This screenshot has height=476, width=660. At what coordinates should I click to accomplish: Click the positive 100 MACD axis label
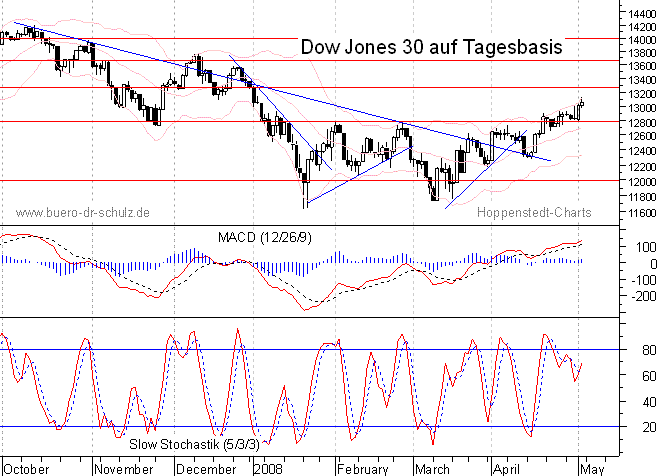coord(646,247)
